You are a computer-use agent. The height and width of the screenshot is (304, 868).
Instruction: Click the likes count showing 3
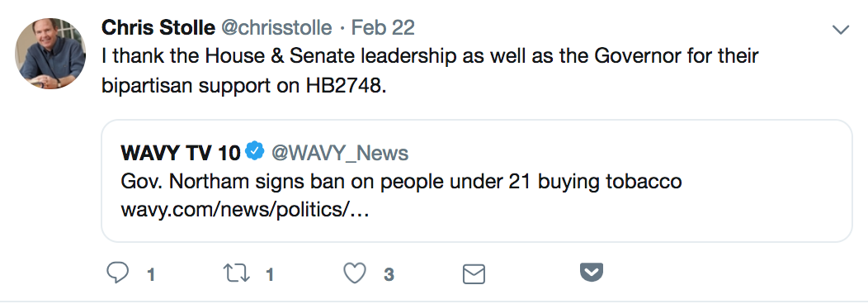coord(389,275)
